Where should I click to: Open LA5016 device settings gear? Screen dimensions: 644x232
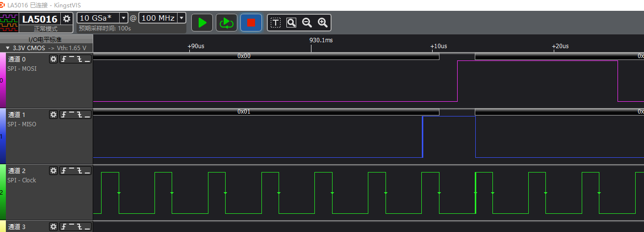tap(67, 19)
